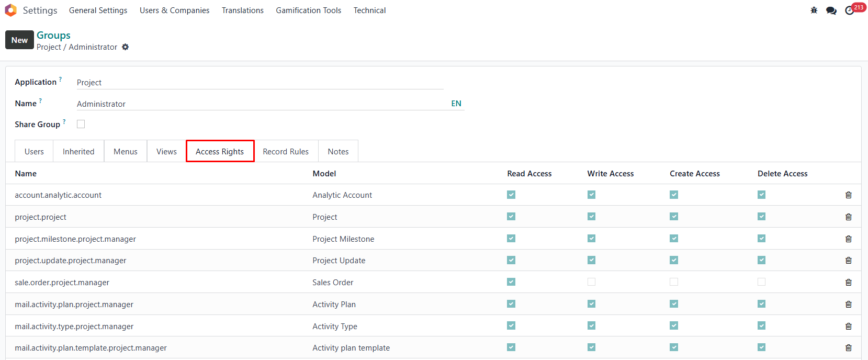Select the Inherited tab
The image size is (868, 360).
tap(78, 152)
